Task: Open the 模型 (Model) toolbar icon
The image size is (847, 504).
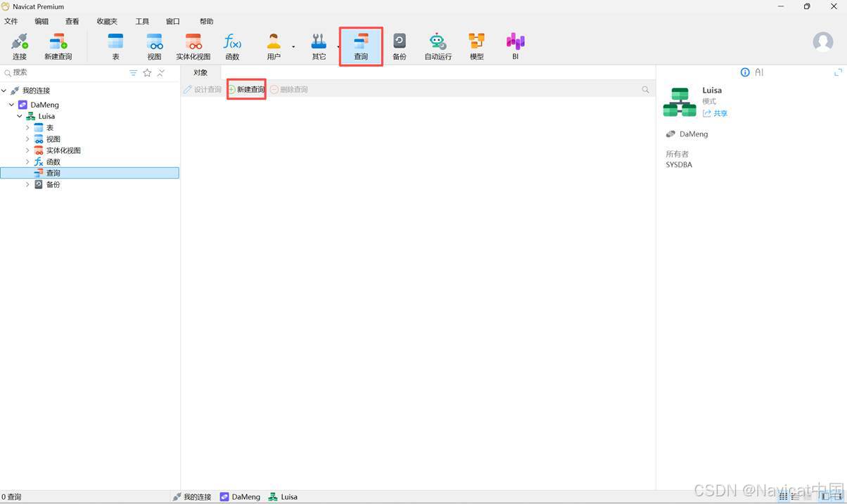Action: pyautogui.click(x=476, y=46)
